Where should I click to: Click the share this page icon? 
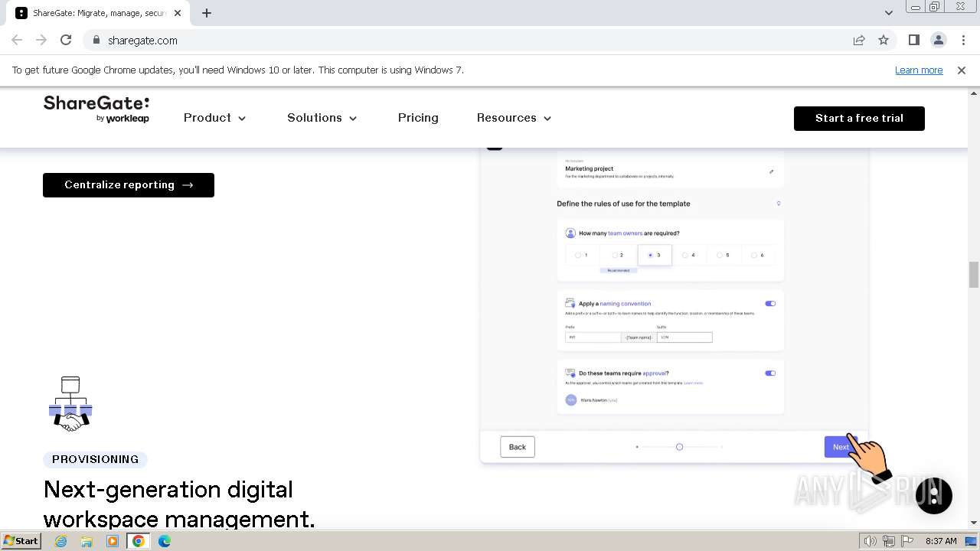pyautogui.click(x=859, y=40)
